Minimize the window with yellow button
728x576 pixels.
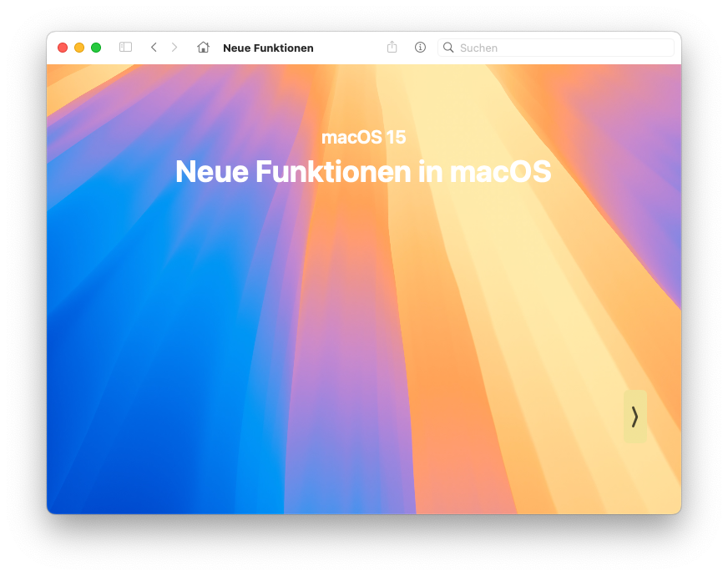click(79, 48)
